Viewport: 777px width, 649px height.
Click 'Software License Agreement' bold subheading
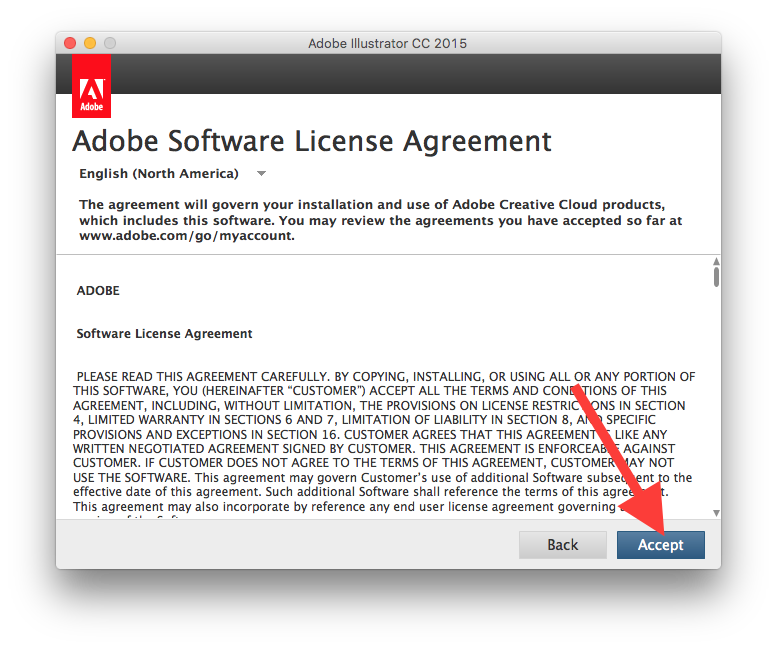click(165, 333)
